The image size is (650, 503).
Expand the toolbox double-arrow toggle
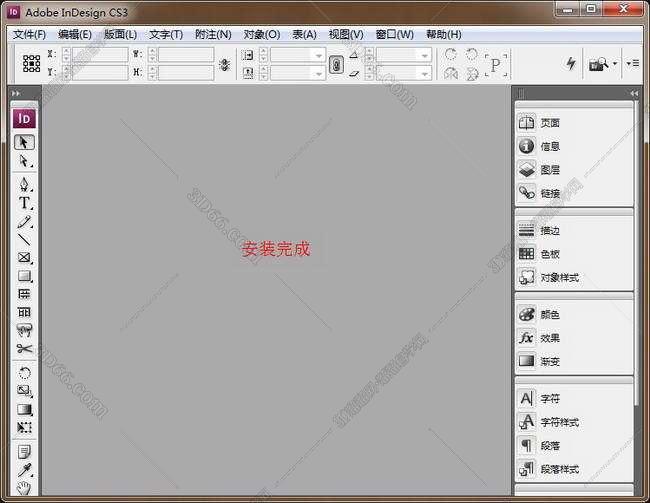pos(16,93)
